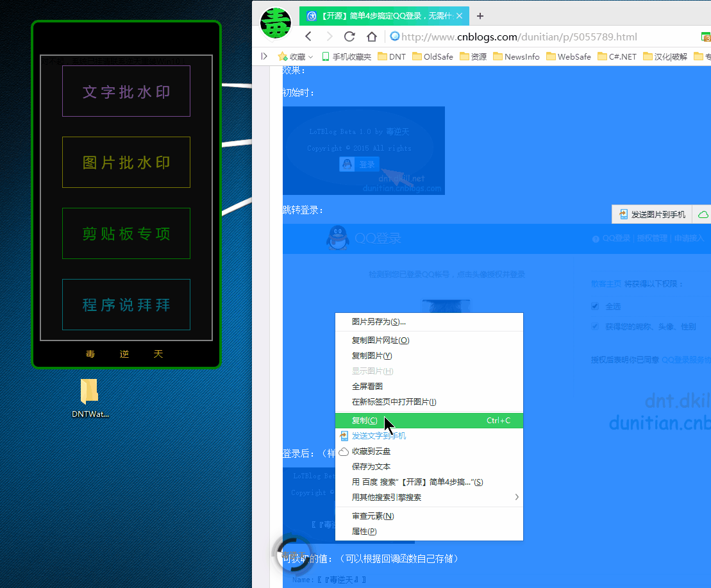Click the 文字批水印 button
This screenshot has height=588, width=711.
point(126,91)
